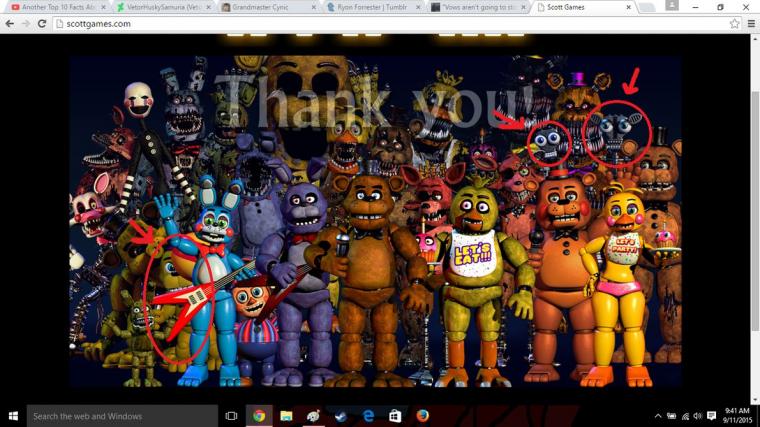The height and width of the screenshot is (427, 760).
Task: Restore down the Chrome window
Action: click(x=720, y=7)
